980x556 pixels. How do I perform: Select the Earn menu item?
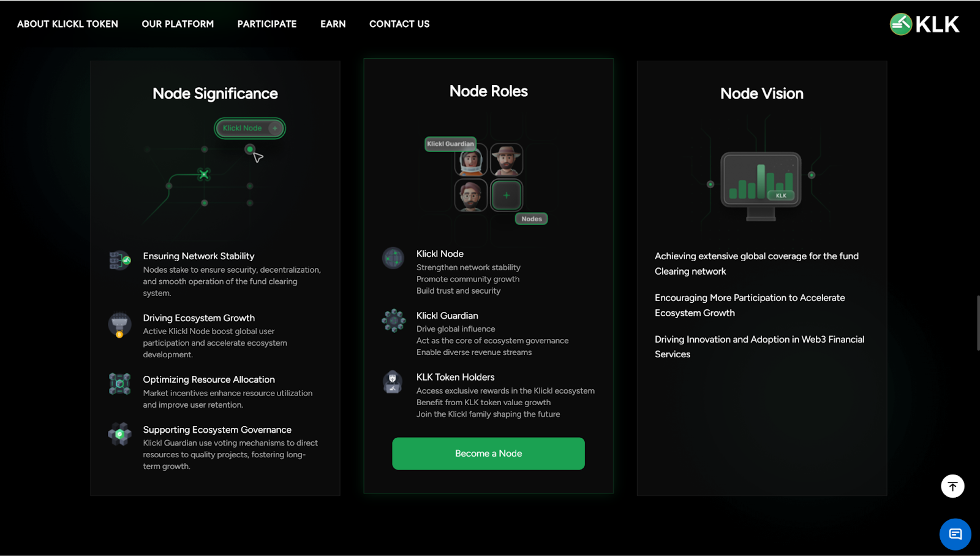333,24
